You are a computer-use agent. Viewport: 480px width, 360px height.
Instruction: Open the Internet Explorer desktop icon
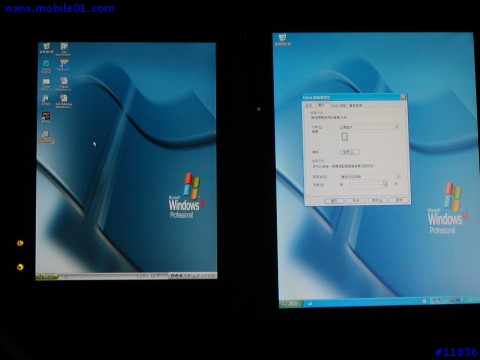pos(46,66)
